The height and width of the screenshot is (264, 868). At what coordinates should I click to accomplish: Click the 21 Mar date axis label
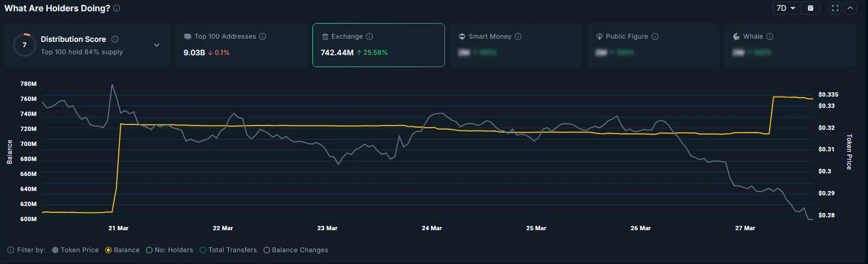118,228
